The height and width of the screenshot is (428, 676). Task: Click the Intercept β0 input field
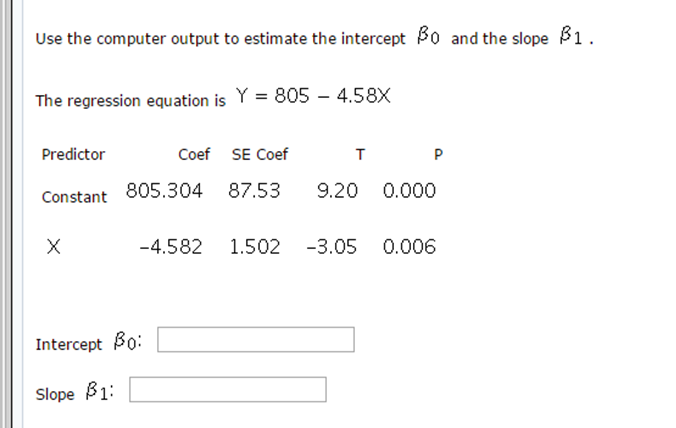[256, 340]
